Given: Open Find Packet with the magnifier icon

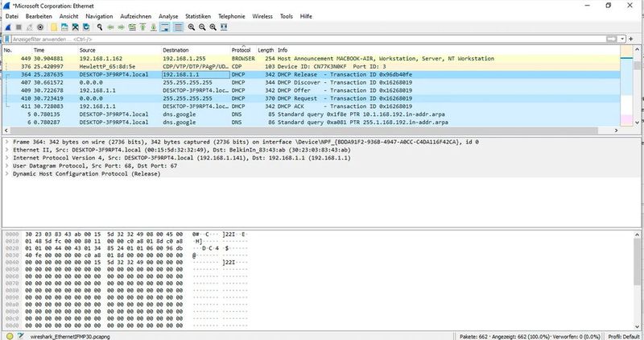Looking at the screenshot, I should (99, 27).
